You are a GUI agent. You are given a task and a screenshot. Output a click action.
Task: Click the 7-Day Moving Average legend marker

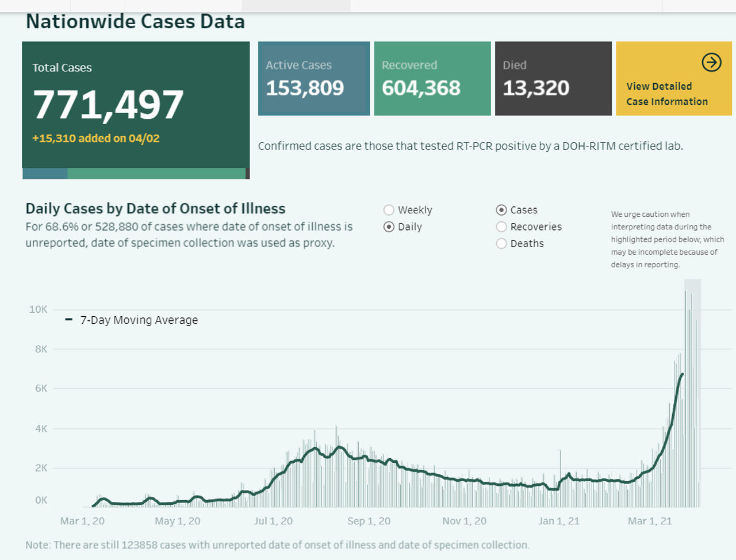tap(69, 320)
